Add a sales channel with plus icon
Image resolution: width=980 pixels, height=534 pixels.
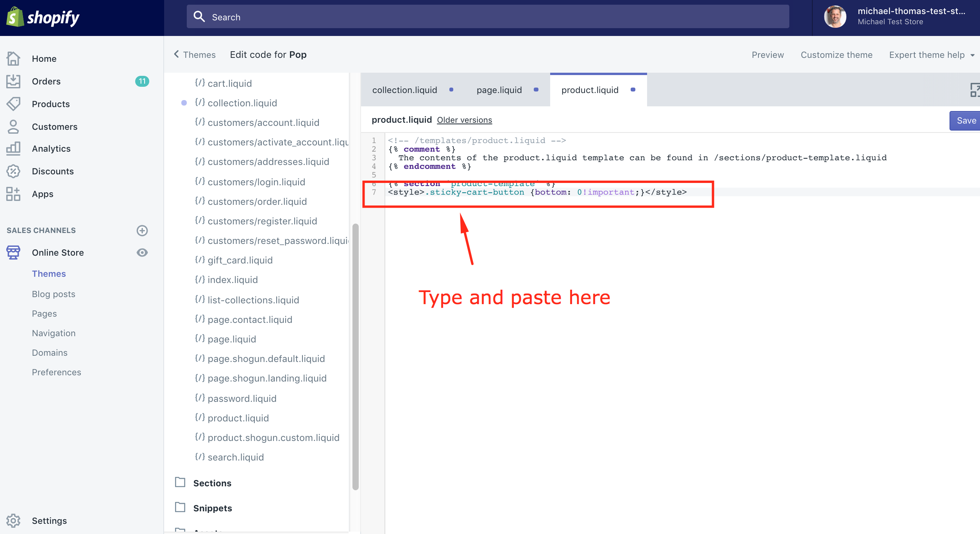pos(142,231)
